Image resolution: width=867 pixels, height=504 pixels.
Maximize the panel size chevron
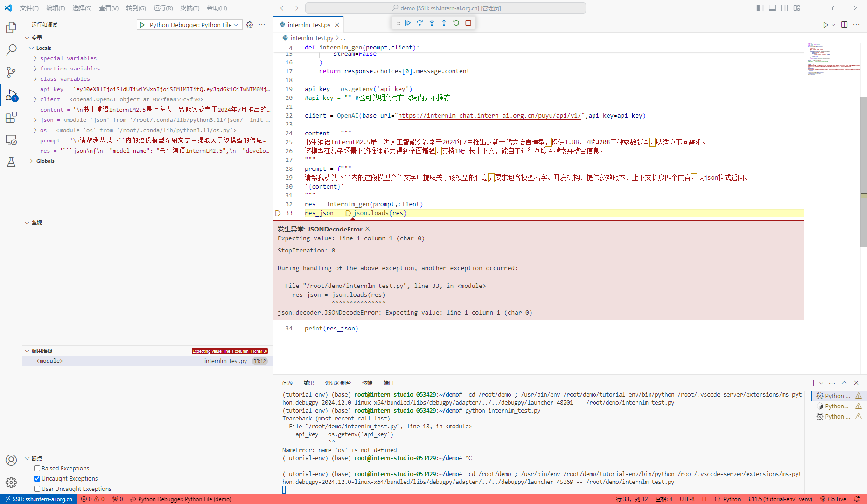click(844, 383)
